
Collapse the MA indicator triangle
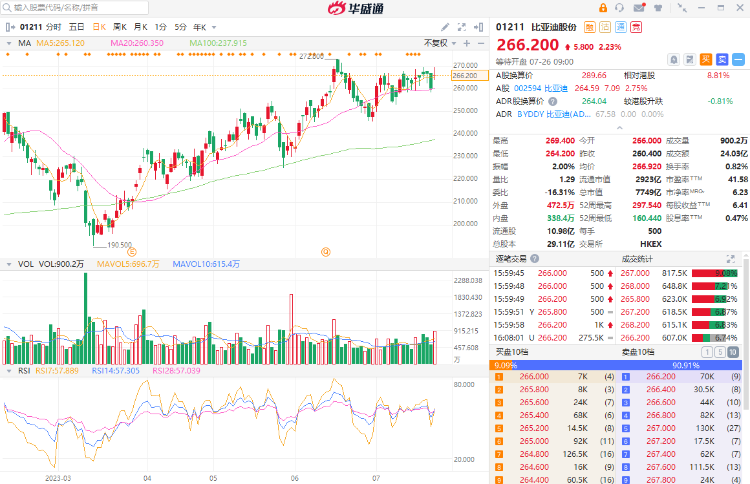(9, 44)
